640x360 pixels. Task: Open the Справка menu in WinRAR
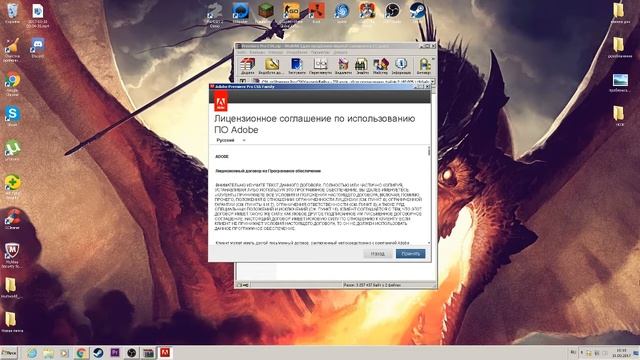pos(340,52)
